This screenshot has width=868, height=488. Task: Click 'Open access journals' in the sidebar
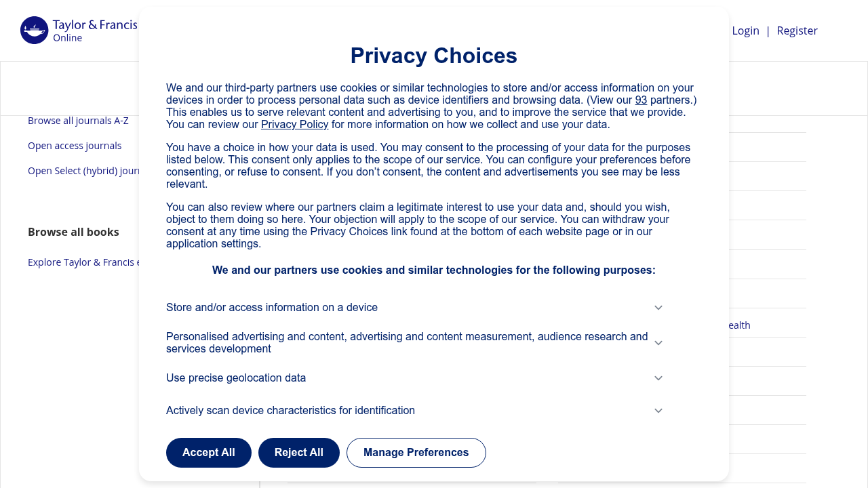(75, 146)
